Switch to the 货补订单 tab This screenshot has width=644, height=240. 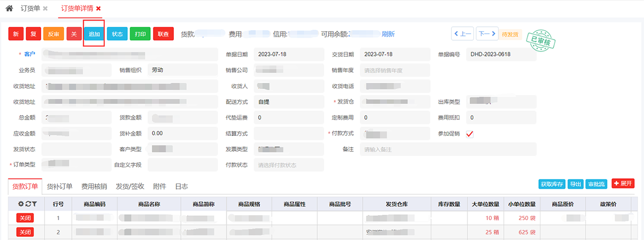(x=60, y=186)
